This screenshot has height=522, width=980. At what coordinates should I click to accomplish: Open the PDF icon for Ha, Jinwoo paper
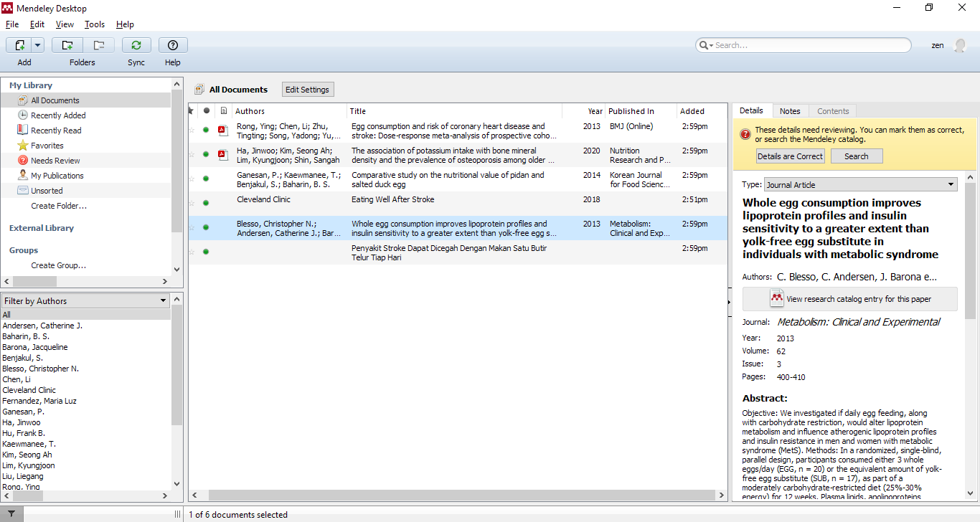coord(223,155)
